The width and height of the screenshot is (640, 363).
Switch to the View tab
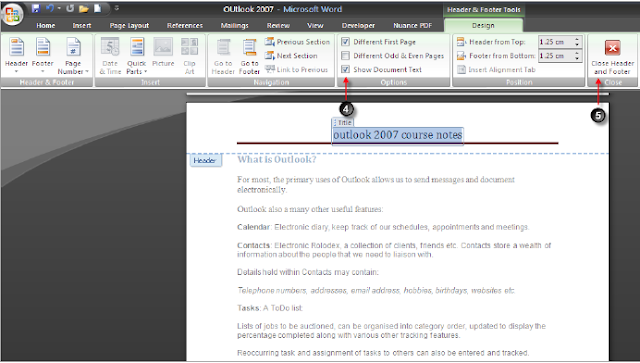[x=315, y=25]
